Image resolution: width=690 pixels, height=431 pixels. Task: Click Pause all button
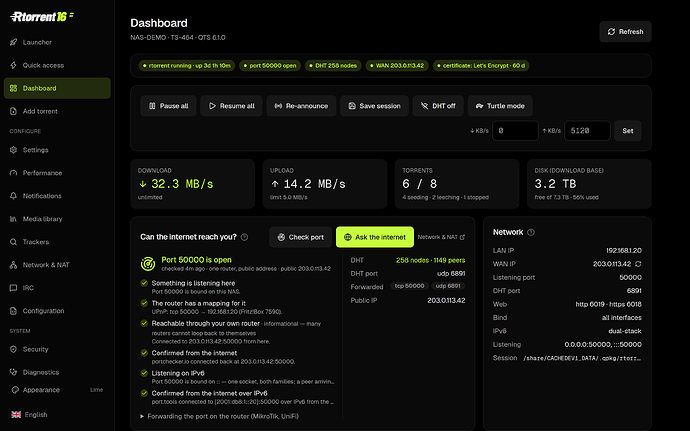coord(169,106)
